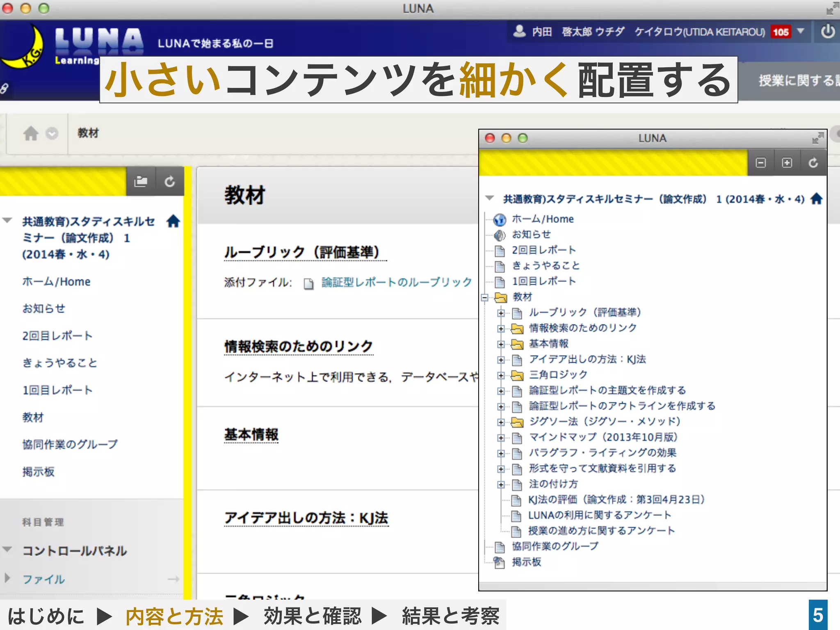Screen dimensions: 840x630
Task: Click the collapse-all icon in the popup toolbar
Action: [761, 163]
